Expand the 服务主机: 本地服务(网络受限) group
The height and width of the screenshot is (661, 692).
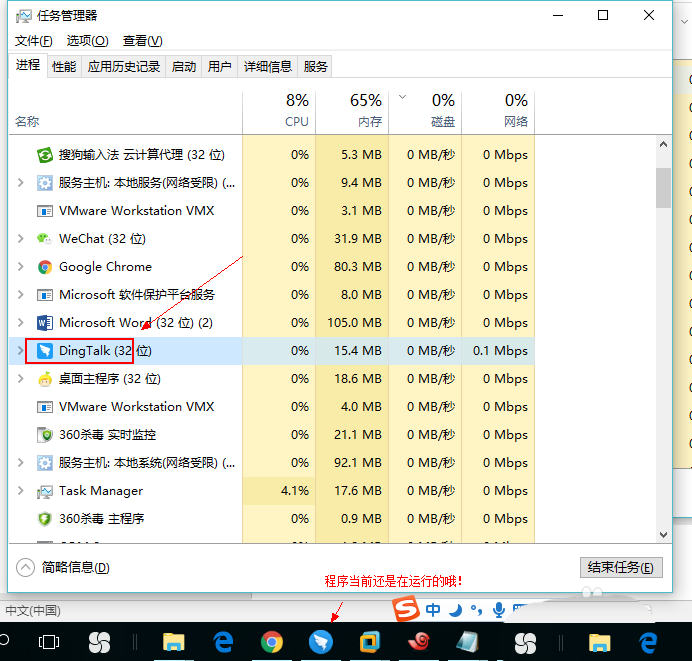(20, 183)
